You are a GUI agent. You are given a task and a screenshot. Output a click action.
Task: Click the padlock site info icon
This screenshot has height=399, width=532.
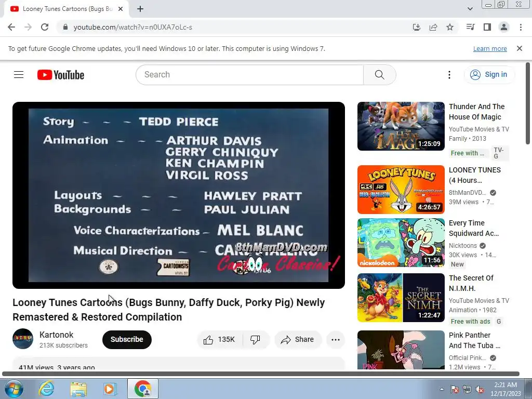65,27
